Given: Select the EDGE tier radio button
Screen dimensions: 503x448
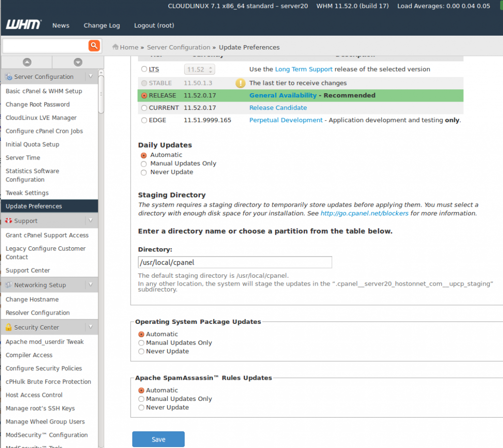Looking at the screenshot, I should (x=144, y=120).
